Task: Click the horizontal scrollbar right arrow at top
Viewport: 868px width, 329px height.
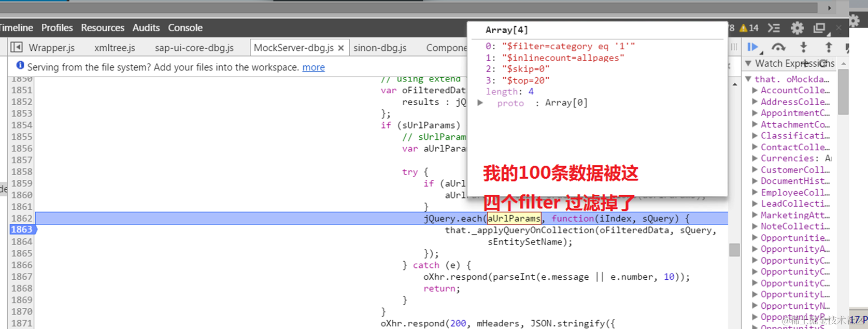Action: click(830, 8)
